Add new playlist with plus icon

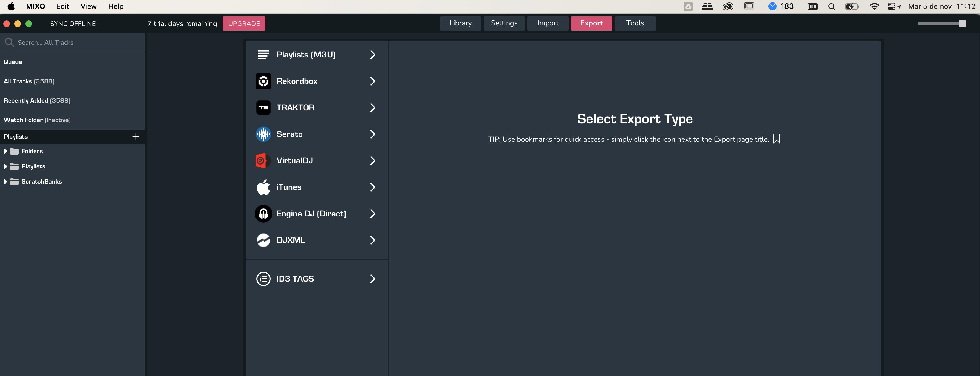[136, 136]
